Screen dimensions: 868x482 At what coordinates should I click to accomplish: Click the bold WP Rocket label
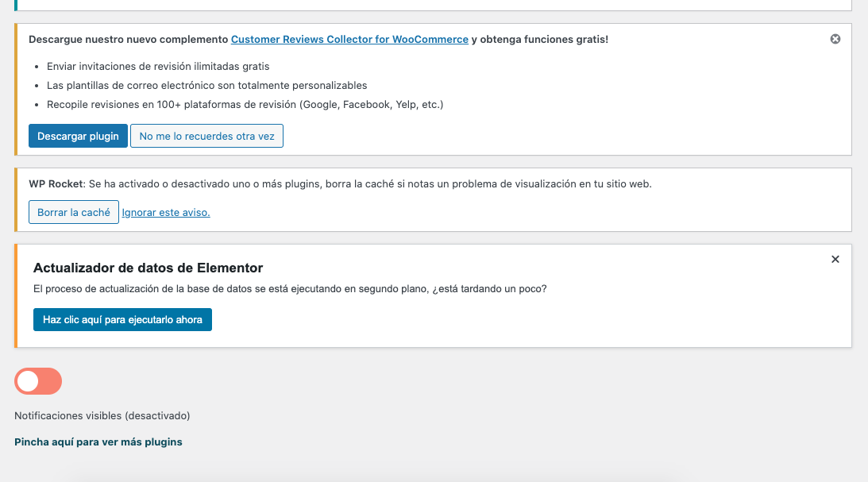(56, 183)
